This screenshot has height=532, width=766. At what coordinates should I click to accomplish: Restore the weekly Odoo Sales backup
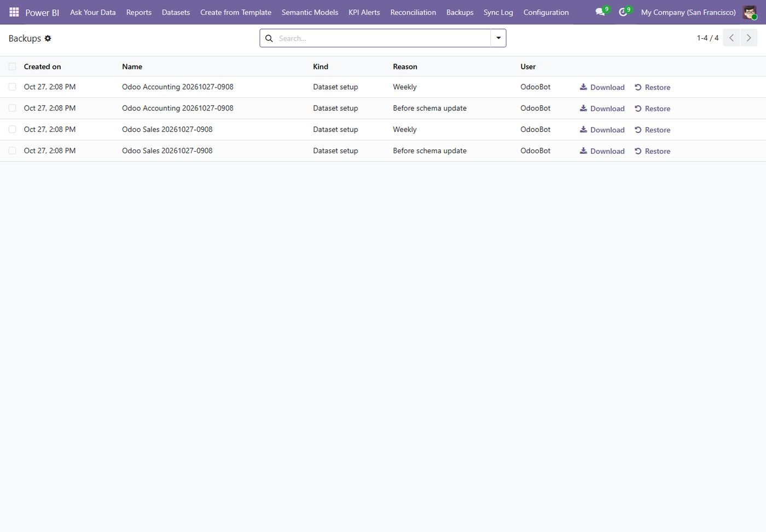[652, 130]
